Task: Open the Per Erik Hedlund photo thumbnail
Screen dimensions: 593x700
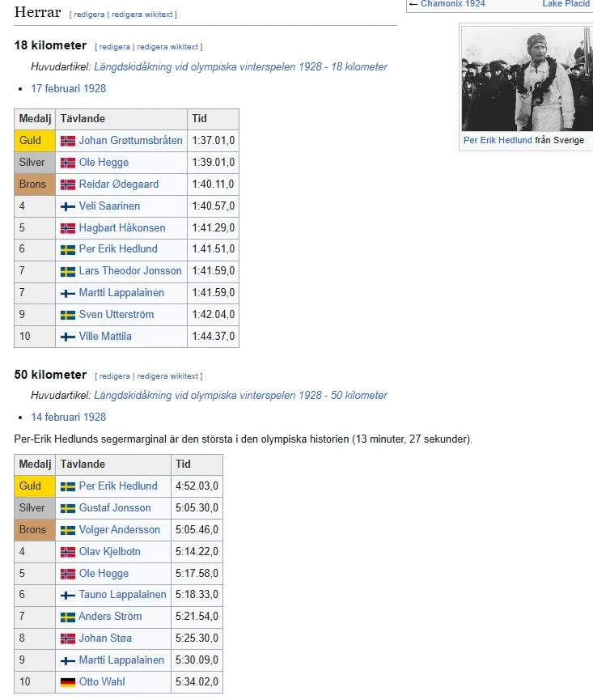Action: coord(527,79)
